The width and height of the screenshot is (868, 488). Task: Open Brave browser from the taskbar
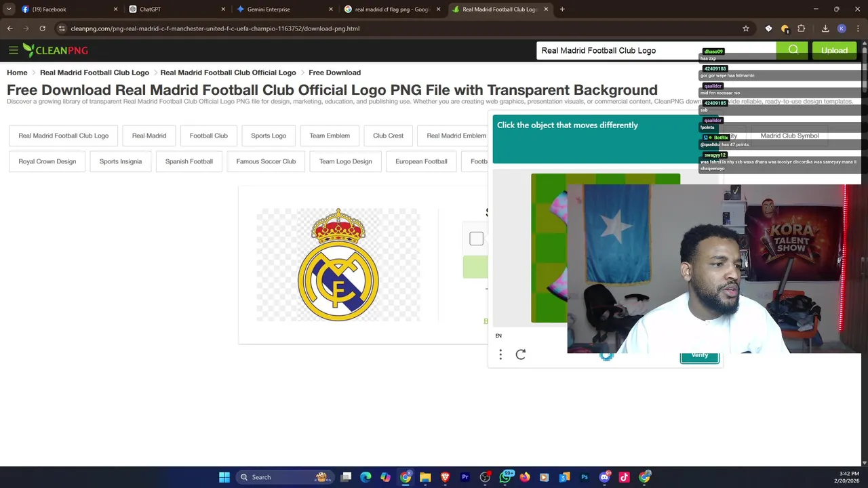[x=445, y=477]
